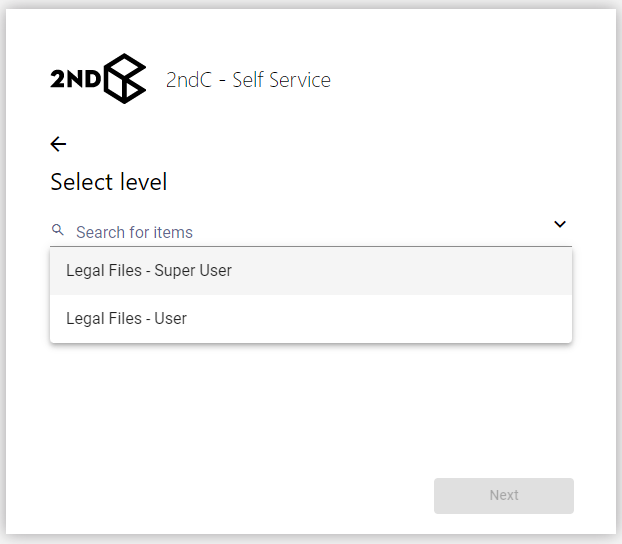The width and height of the screenshot is (622, 544).
Task: Click the 2ndC - Self Service title
Action: pos(248,80)
